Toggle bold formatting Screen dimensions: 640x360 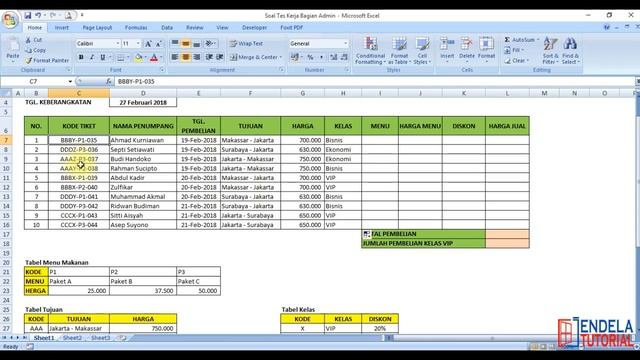(x=81, y=58)
